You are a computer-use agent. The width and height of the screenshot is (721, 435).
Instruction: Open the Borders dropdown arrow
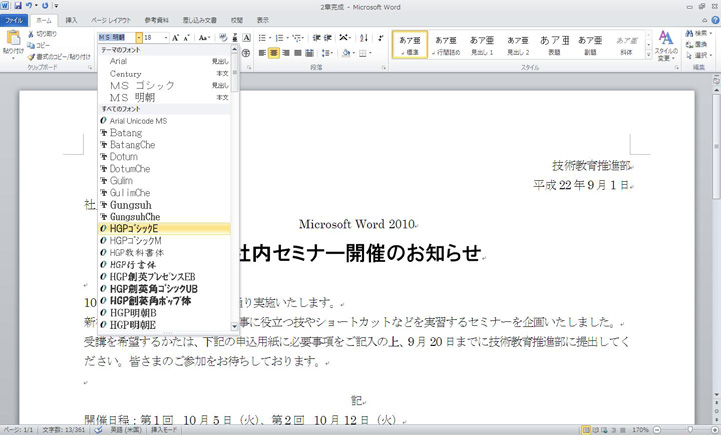tap(370, 53)
